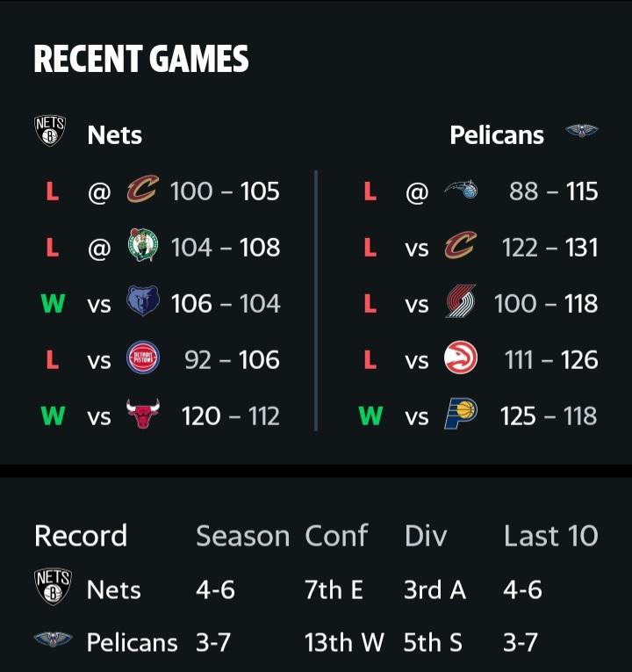This screenshot has height=672, width=632.
Task: Open the Cavaliers logo in Pelicans column
Action: pos(461,245)
